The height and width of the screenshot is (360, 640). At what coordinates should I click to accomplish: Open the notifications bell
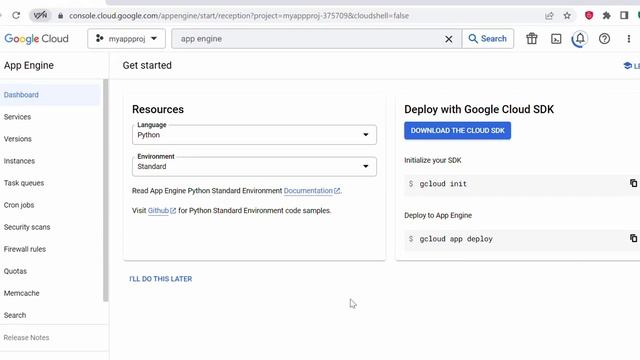(580, 39)
